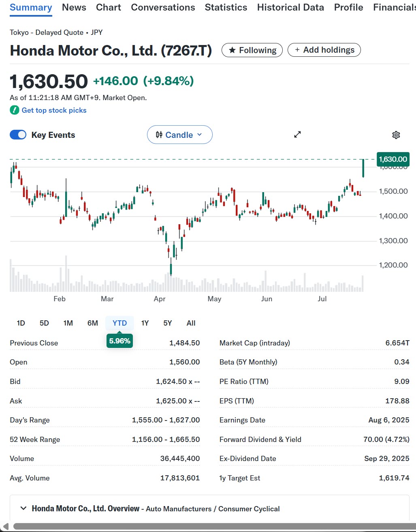Click 1y Target Est value 1,619.74
The height and width of the screenshot is (532, 416).
(394, 478)
